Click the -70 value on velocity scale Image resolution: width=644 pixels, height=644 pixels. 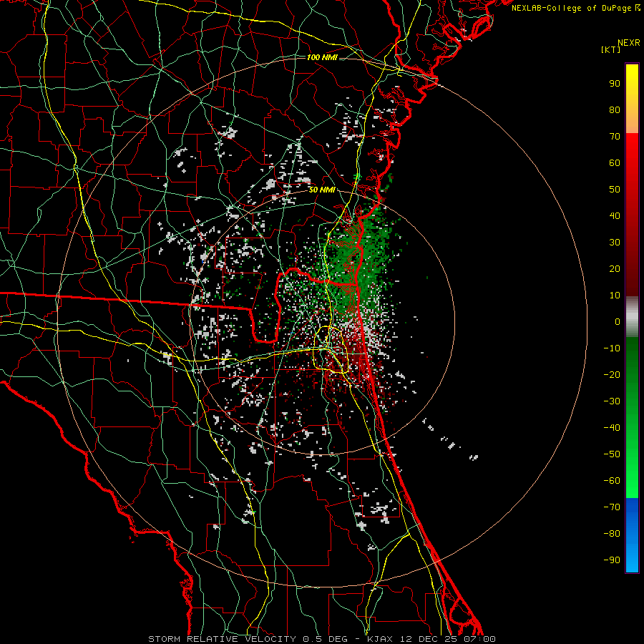pyautogui.click(x=612, y=507)
